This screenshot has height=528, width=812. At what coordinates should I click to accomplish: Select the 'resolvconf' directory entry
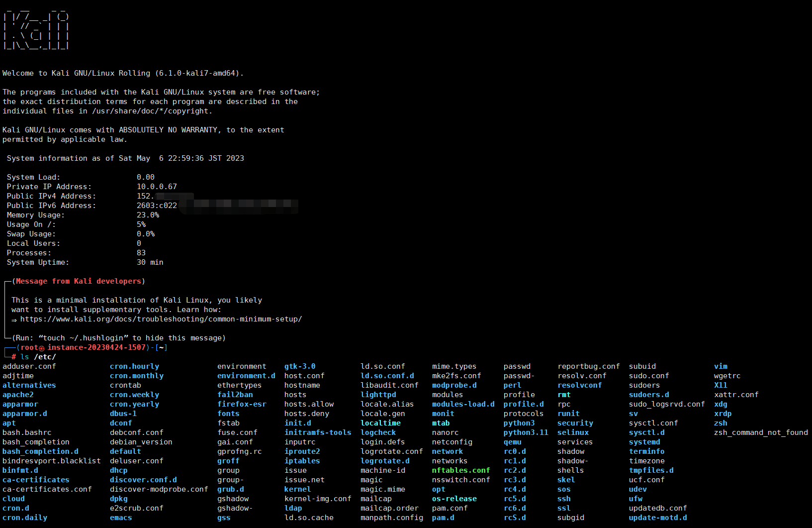[580, 385]
